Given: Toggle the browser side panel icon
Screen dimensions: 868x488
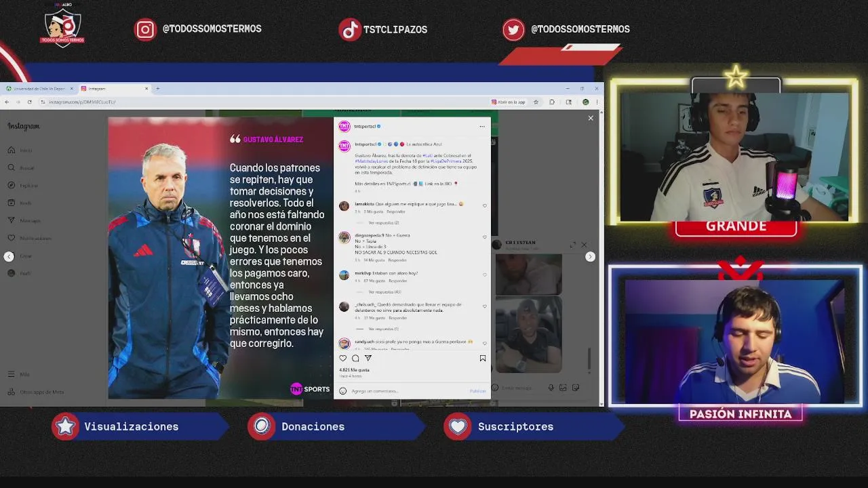Looking at the screenshot, I should pyautogui.click(x=568, y=102).
